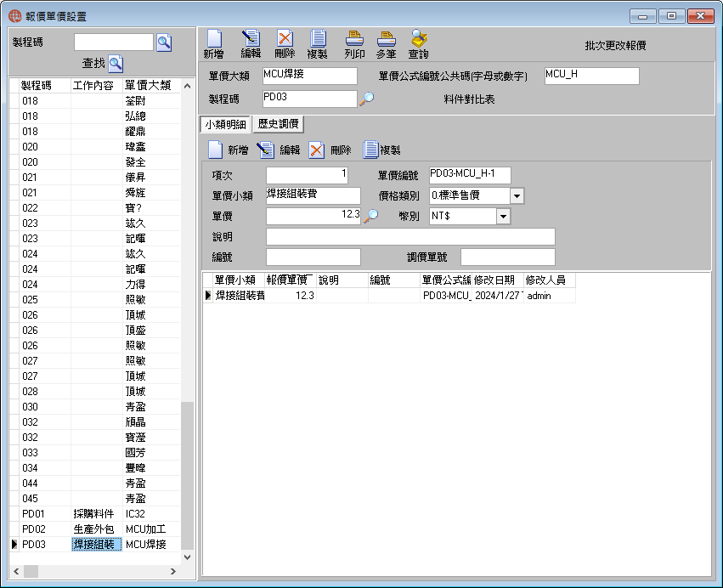
Task: Click the 報價單價 column header in the detail grid
Action: point(290,280)
